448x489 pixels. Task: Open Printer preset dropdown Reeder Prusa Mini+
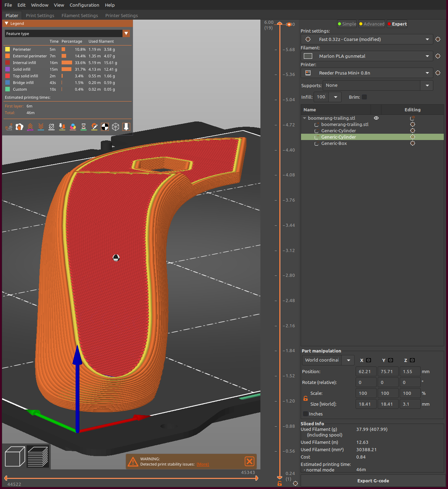coord(367,73)
